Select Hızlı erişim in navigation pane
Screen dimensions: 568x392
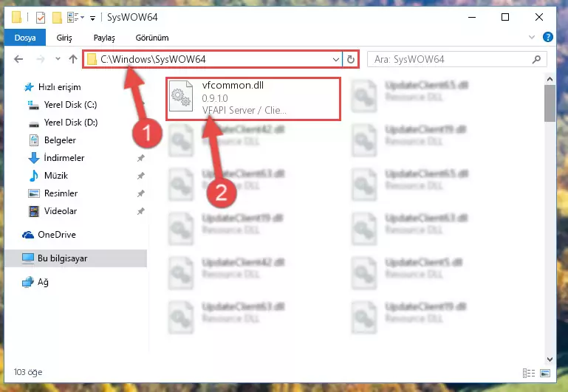[x=59, y=87]
